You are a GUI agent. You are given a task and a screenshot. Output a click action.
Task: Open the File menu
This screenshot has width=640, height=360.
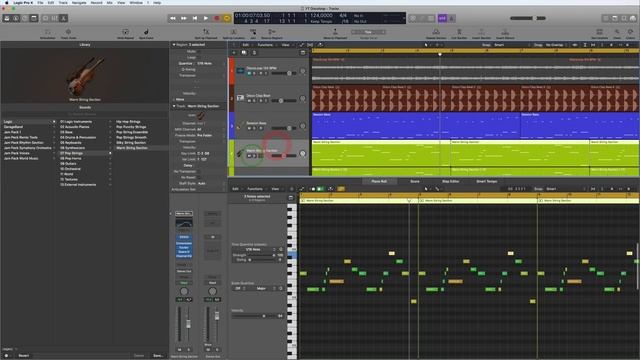40,2
